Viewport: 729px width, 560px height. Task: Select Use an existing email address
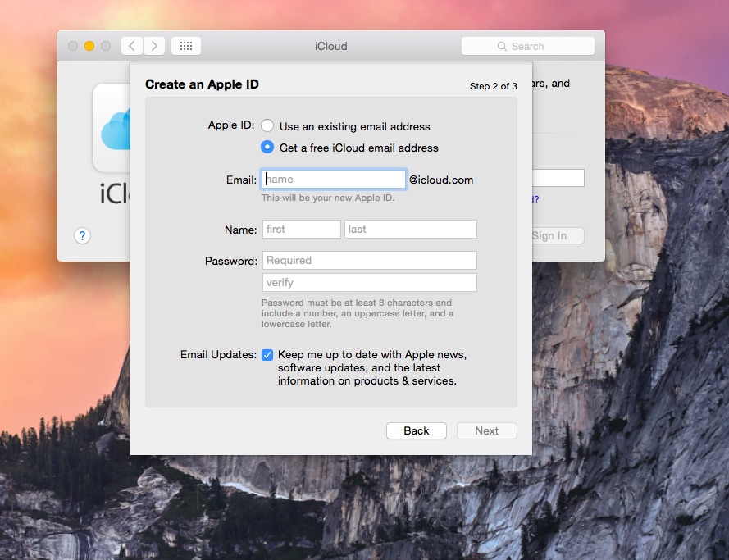click(x=267, y=125)
